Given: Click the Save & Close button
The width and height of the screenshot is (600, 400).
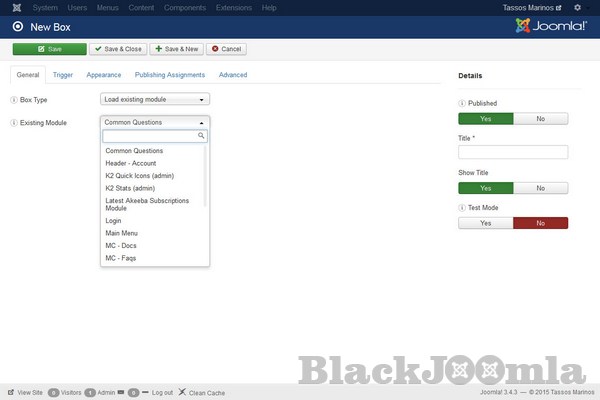Looking at the screenshot, I should [118, 48].
